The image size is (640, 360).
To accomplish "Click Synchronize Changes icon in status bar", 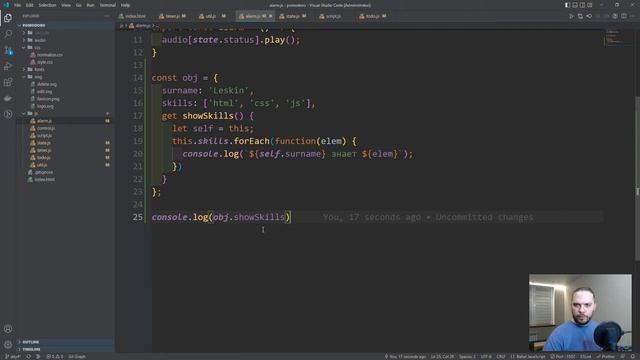I will point(29,357).
